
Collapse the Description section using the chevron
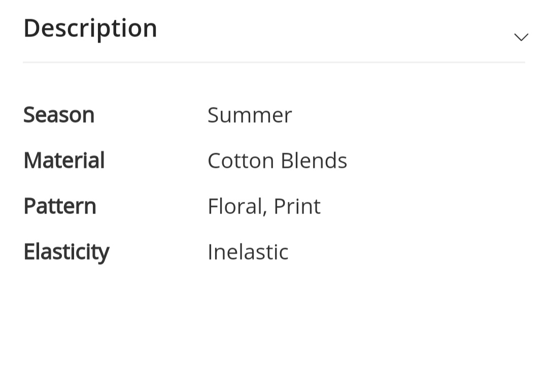coord(521,37)
